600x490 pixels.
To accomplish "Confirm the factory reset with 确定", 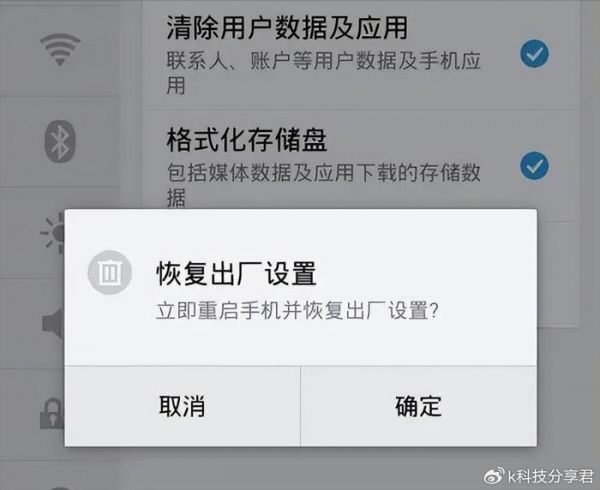I will [x=419, y=406].
